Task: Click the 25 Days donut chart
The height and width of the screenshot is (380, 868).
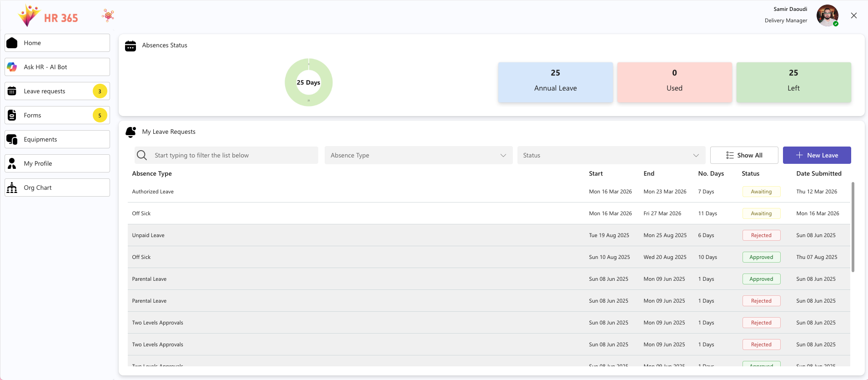Action: 309,82
